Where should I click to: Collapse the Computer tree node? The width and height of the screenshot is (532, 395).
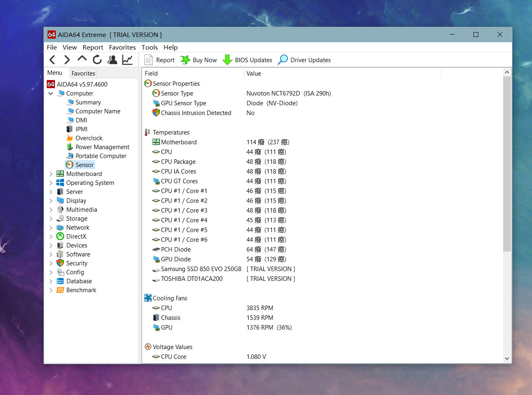pos(51,93)
